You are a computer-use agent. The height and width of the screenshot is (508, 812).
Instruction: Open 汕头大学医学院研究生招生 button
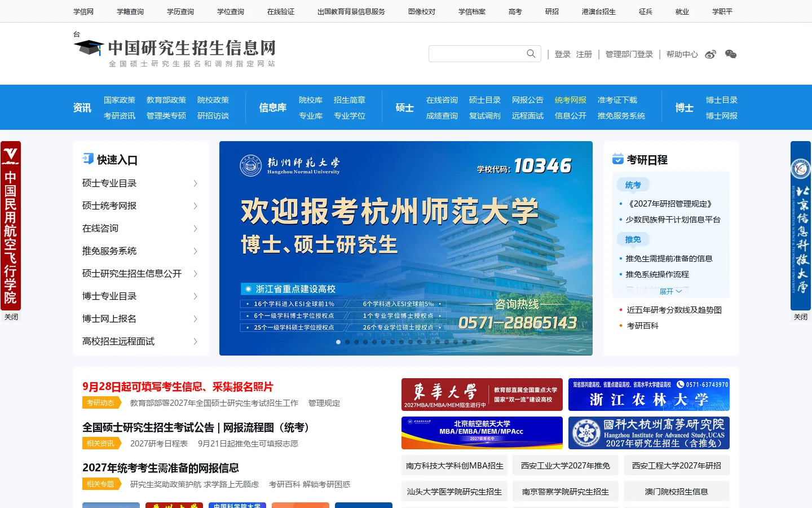454,492
